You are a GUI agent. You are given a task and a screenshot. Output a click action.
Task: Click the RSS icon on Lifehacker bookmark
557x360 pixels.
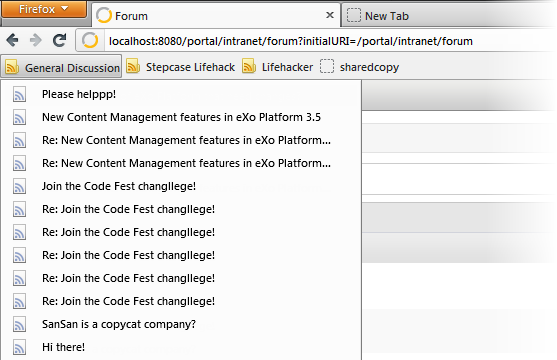(249, 66)
